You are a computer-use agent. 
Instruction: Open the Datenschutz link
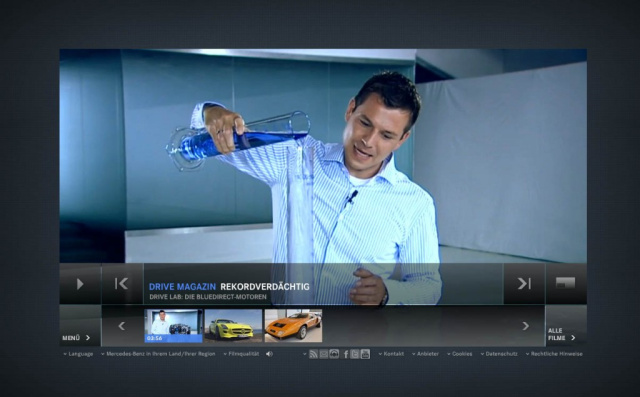click(499, 354)
